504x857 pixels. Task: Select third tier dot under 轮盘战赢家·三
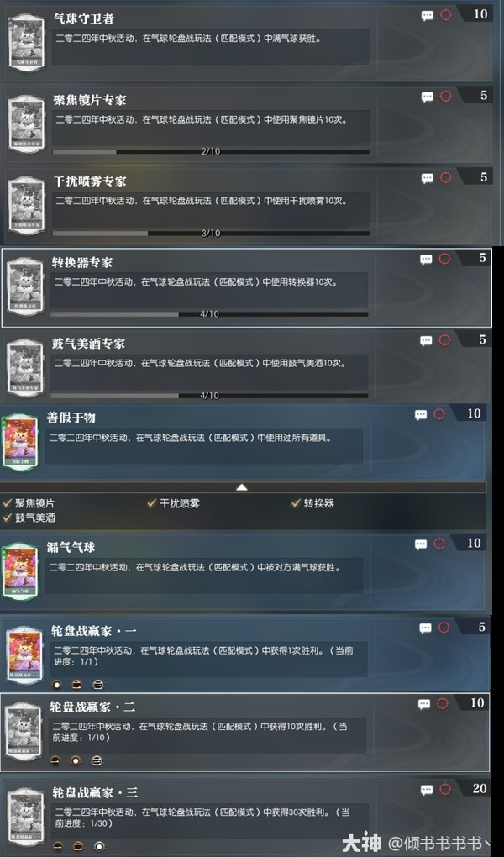99,845
